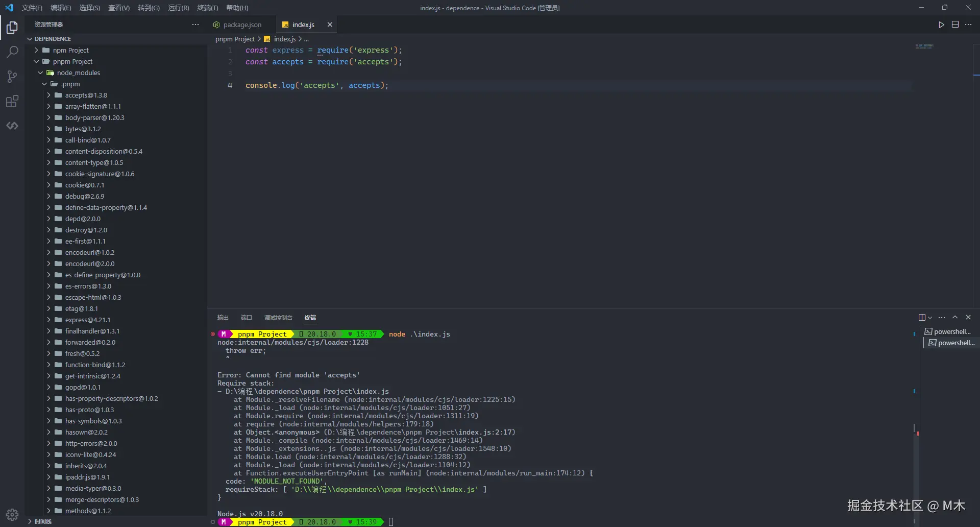
Task: Open the Source Control view
Action: tap(12, 77)
